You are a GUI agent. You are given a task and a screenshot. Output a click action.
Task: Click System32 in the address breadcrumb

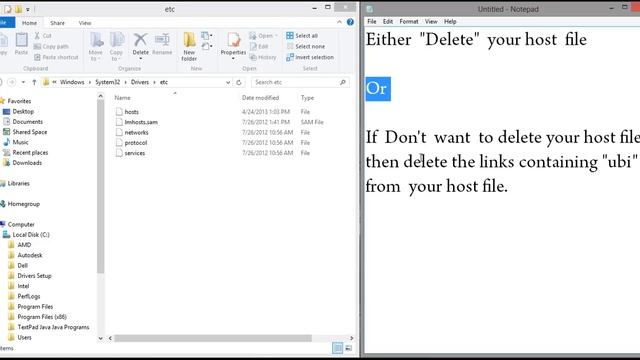click(108, 82)
